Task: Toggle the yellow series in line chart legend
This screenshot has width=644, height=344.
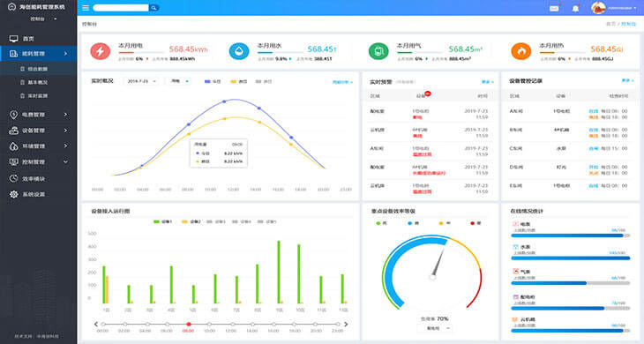Action: [238, 82]
